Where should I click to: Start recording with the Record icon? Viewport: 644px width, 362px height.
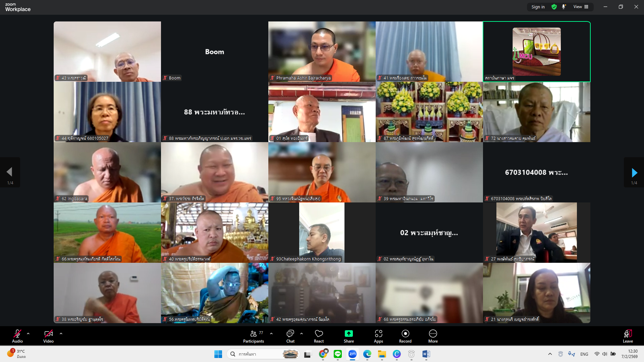tap(405, 334)
